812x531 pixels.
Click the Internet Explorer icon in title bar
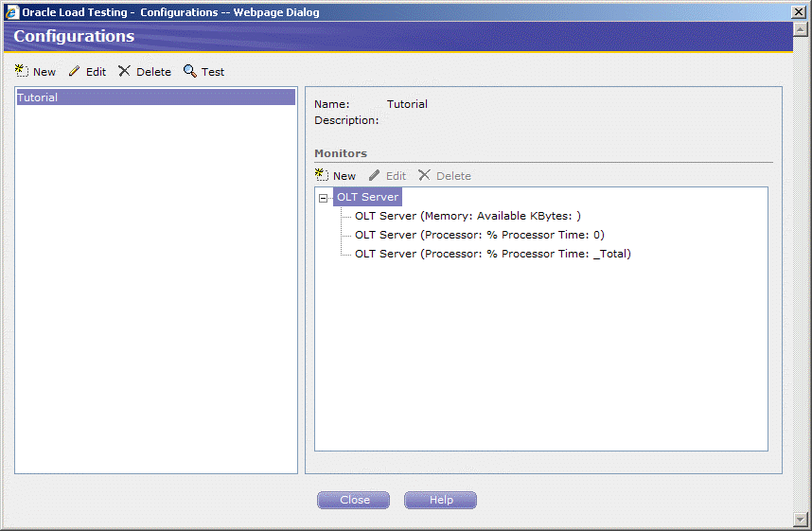12,12
